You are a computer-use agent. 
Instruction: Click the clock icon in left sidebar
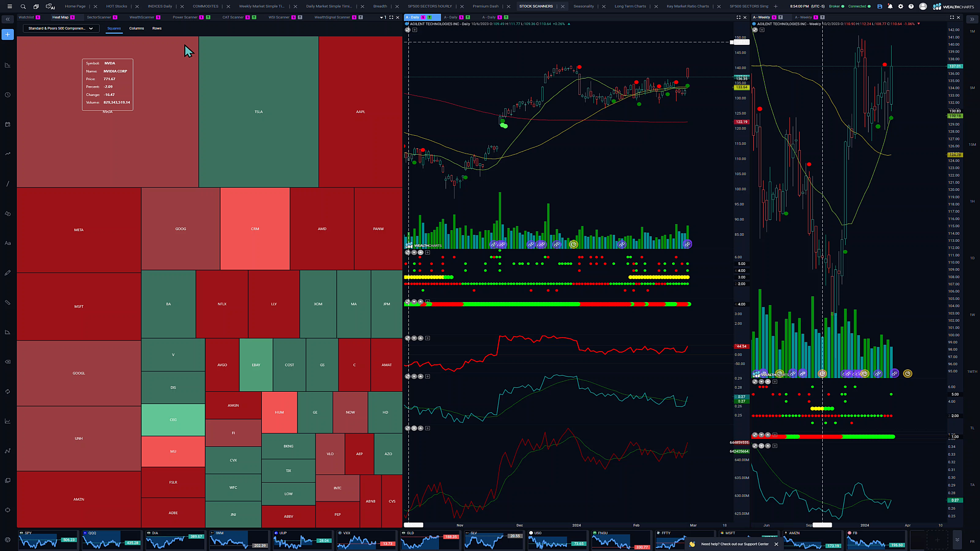coord(8,95)
